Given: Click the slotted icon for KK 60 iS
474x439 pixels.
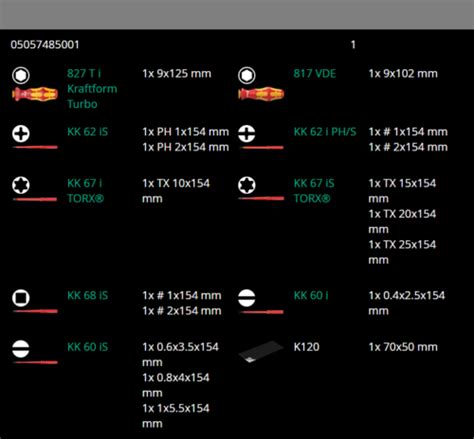Looking at the screenshot, I should [x=21, y=349].
